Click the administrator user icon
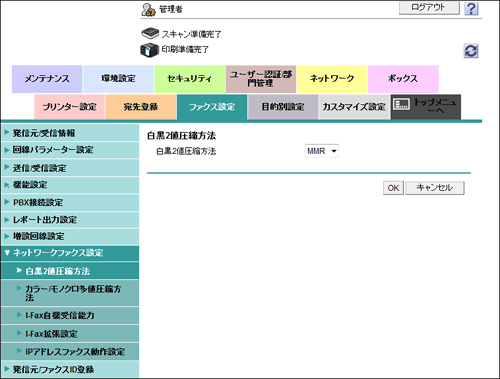The image size is (500, 379). pyautogui.click(x=148, y=9)
